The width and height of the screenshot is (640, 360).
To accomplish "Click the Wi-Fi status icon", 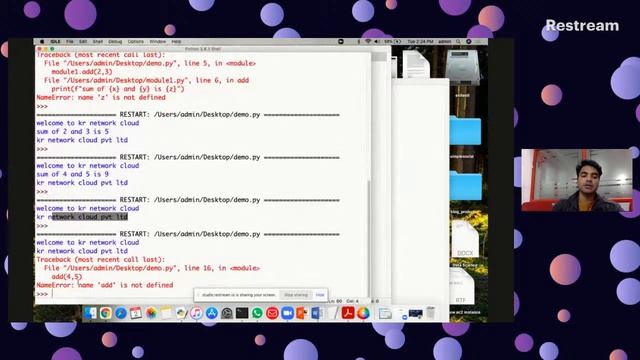I will (x=368, y=42).
